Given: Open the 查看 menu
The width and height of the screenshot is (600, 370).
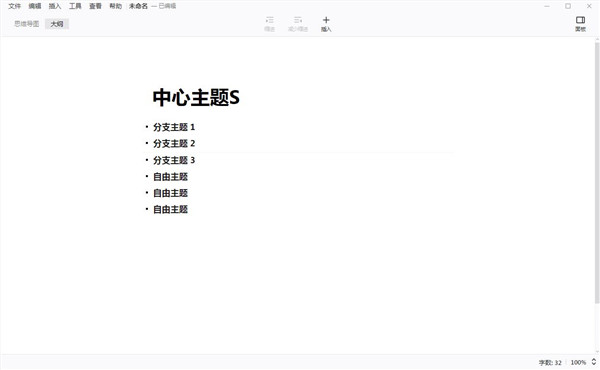Looking at the screenshot, I should click(95, 6).
